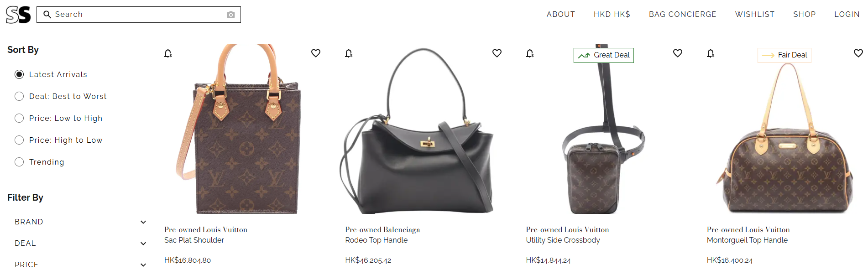
Task: Click price alert bell on Balenciaga Rodeo
Action: click(x=349, y=53)
